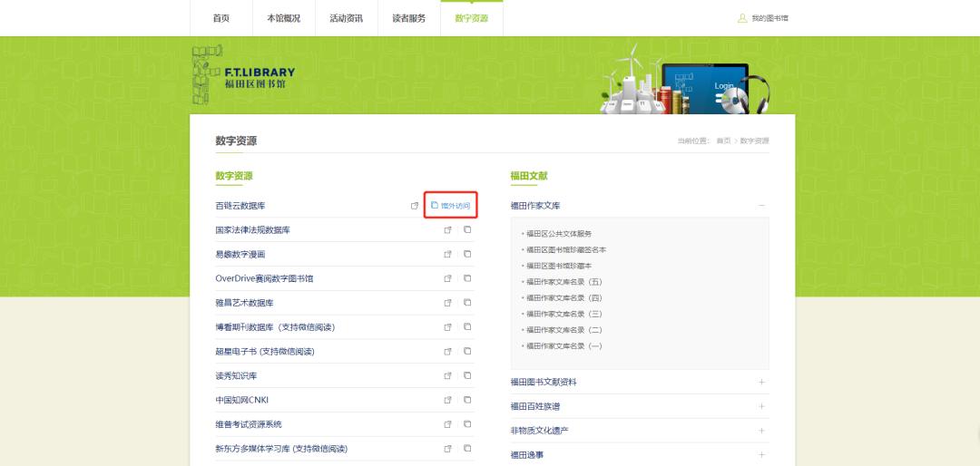
Task: Go to the 读者服务 navigation tab
Action: pyautogui.click(x=408, y=18)
